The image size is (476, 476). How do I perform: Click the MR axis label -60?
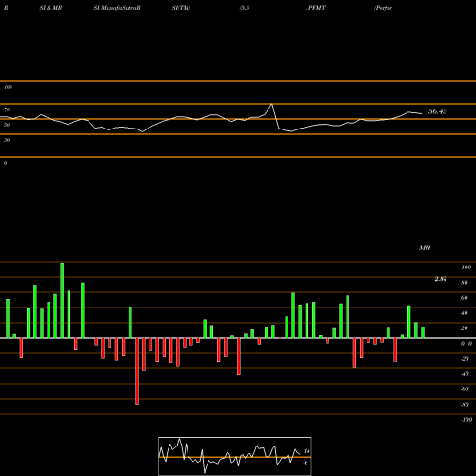click(465, 389)
